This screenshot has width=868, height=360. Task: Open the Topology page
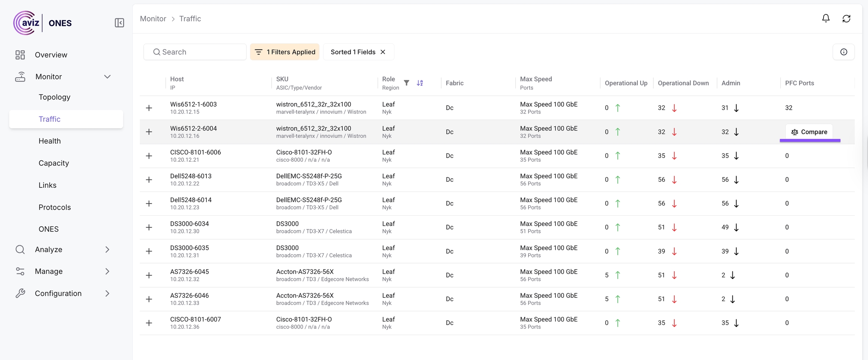pyautogui.click(x=55, y=97)
